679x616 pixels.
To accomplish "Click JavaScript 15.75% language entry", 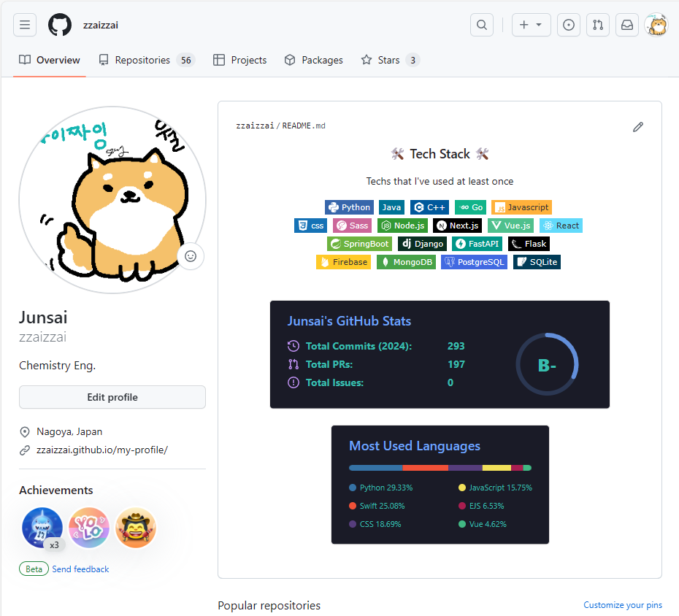I will click(496, 488).
